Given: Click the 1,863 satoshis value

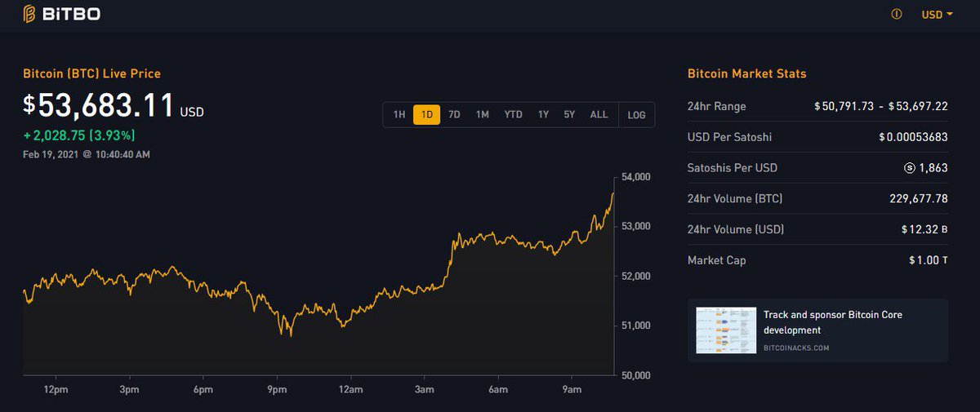Looking at the screenshot, I should 933,168.
